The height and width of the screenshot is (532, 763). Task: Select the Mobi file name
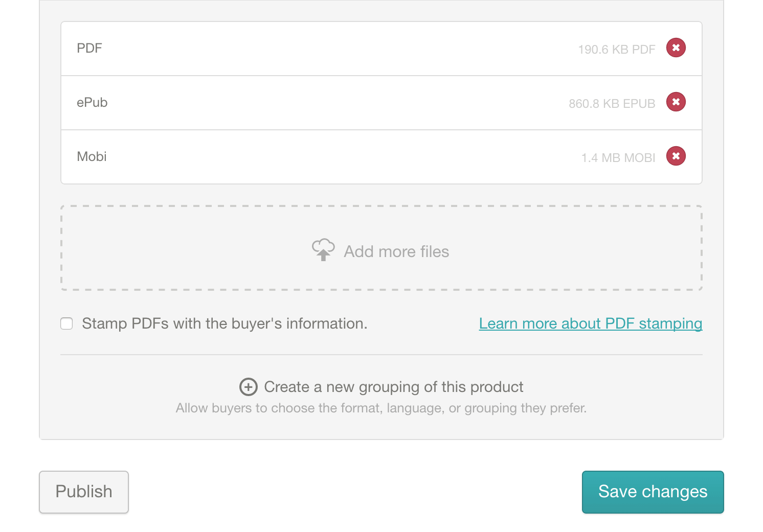point(92,156)
